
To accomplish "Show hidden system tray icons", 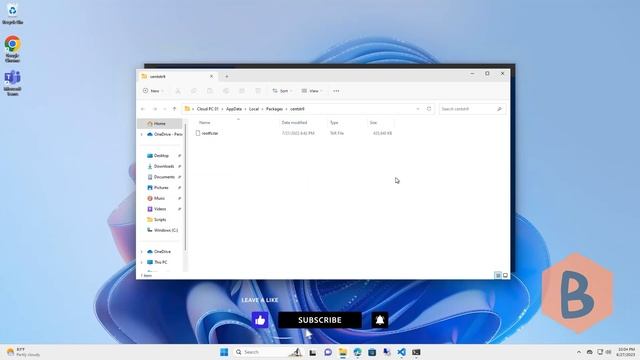I will coord(579,352).
